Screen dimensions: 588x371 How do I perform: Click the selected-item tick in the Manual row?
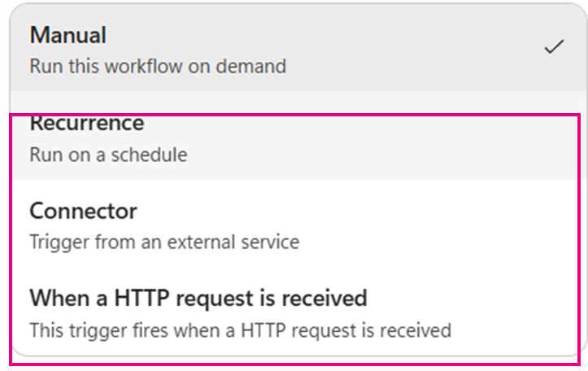[554, 46]
